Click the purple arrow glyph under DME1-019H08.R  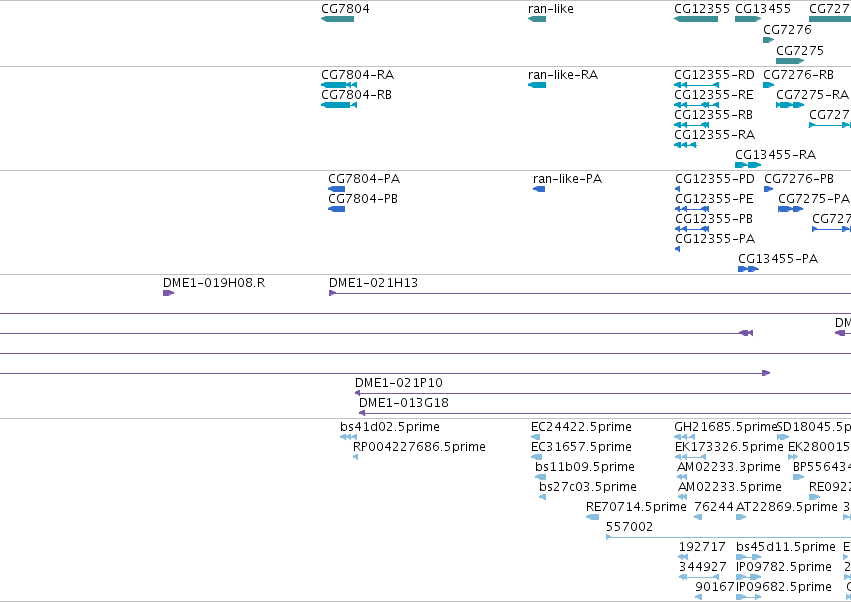tap(168, 293)
